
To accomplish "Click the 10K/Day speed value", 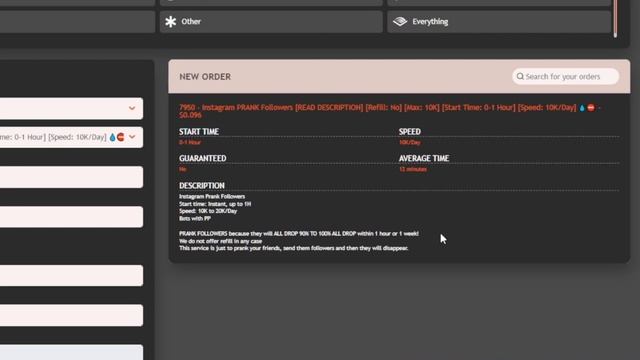I will click(410, 142).
